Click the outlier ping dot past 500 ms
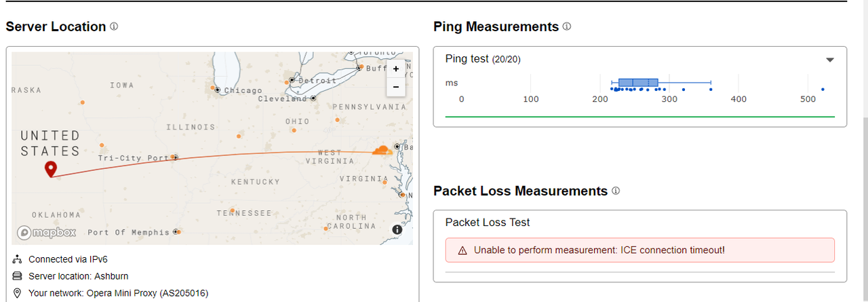Screen dimensions: 868x302 [x=823, y=90]
